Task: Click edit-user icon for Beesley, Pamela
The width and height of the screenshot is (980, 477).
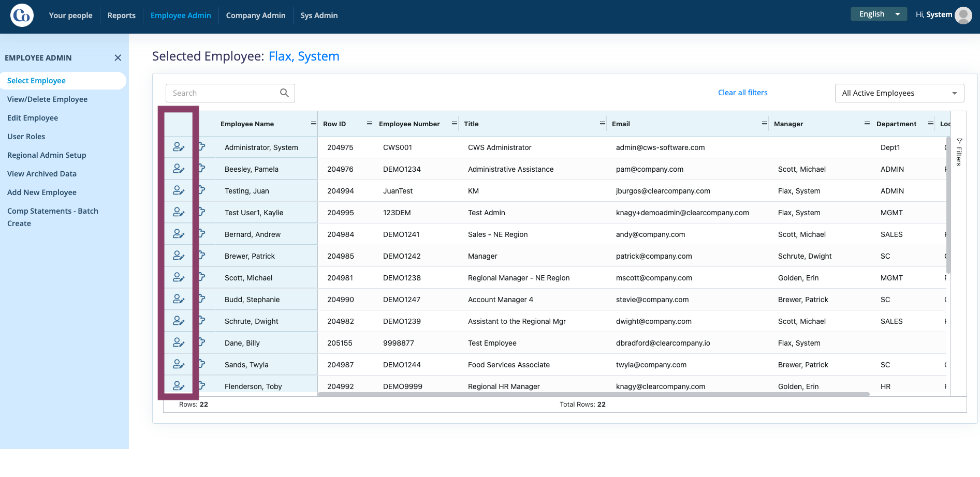Action: coord(179,169)
